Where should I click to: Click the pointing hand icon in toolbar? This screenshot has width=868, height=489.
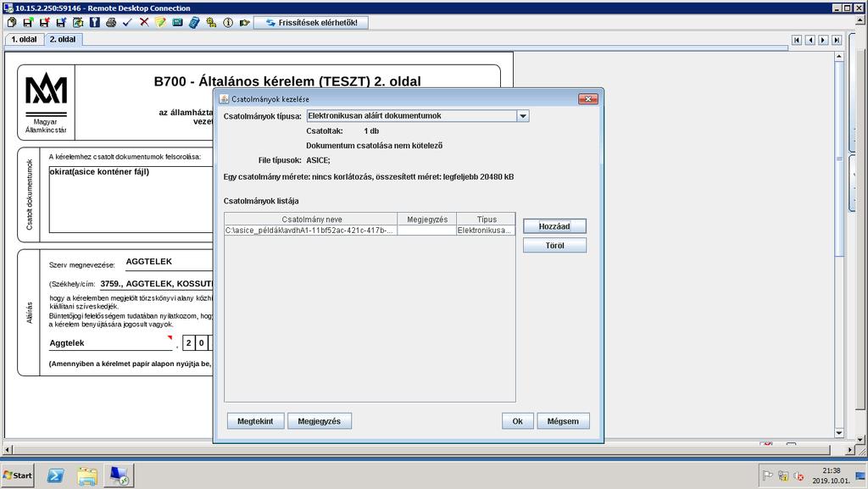click(x=244, y=23)
